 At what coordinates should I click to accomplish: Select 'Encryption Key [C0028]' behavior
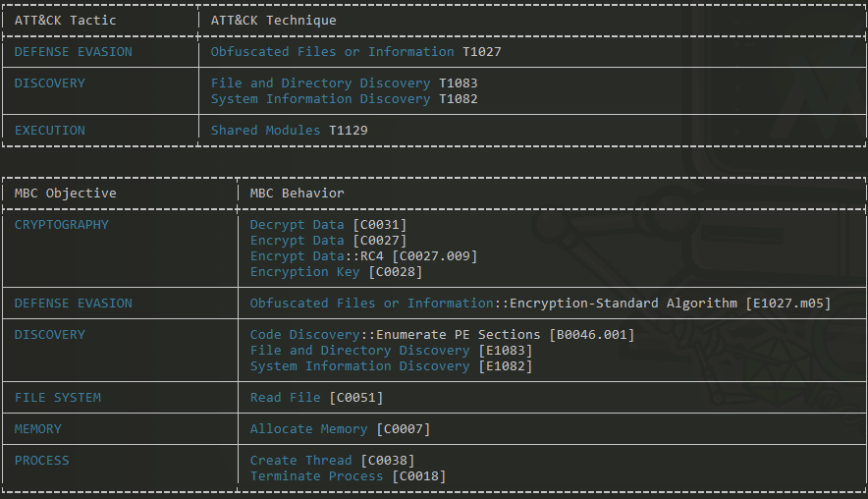pos(336,272)
